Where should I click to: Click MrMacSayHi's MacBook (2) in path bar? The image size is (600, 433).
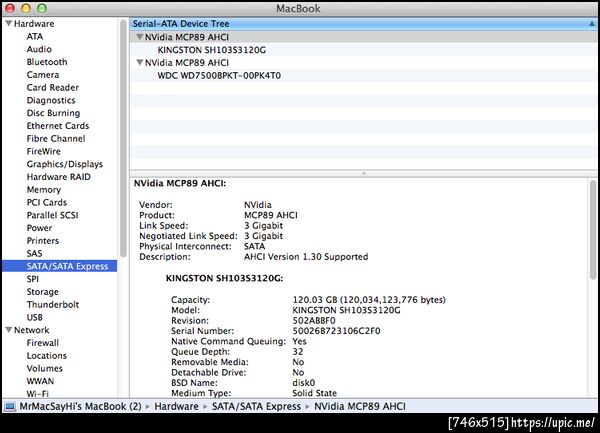pyautogui.click(x=80, y=406)
